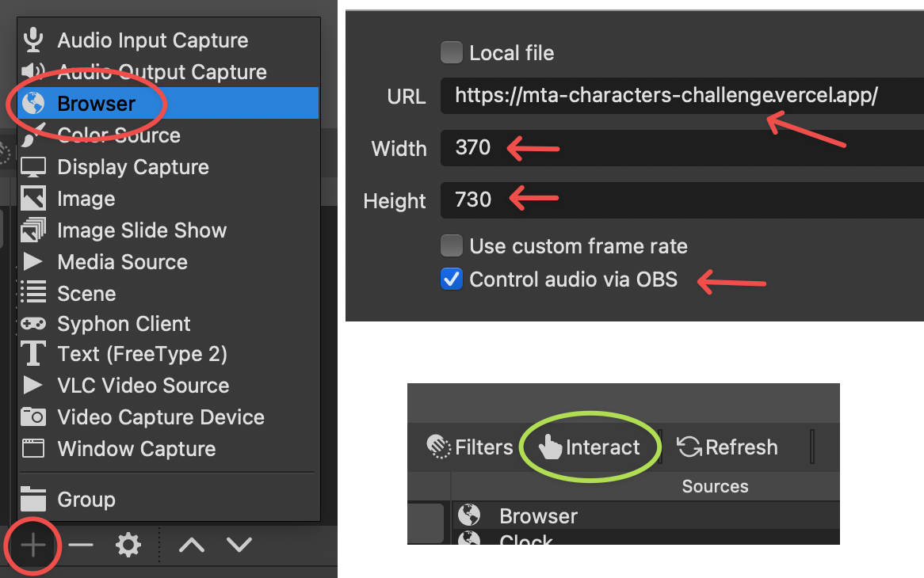Add an Image Slide Show source

pos(169,230)
